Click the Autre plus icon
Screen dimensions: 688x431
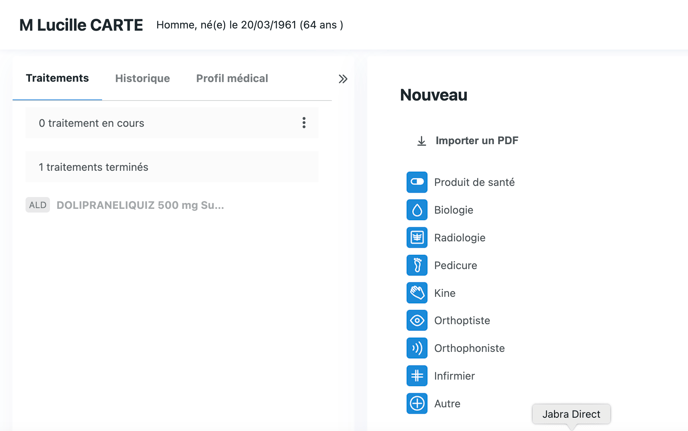417,404
